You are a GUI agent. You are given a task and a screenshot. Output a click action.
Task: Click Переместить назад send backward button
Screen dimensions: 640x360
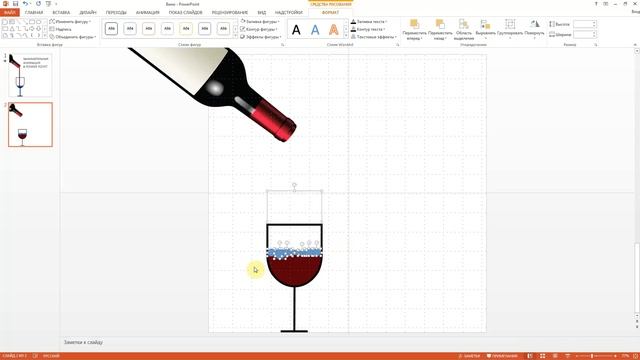click(440, 29)
